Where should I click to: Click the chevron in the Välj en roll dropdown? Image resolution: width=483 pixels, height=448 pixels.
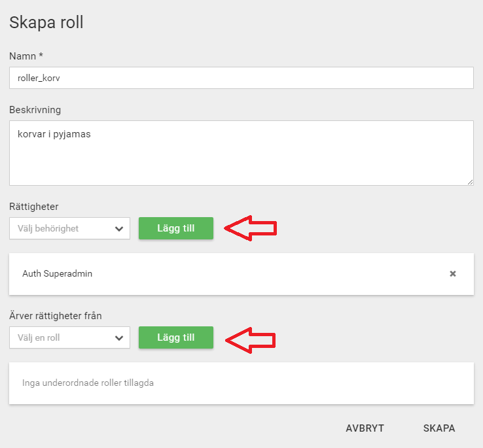point(119,337)
